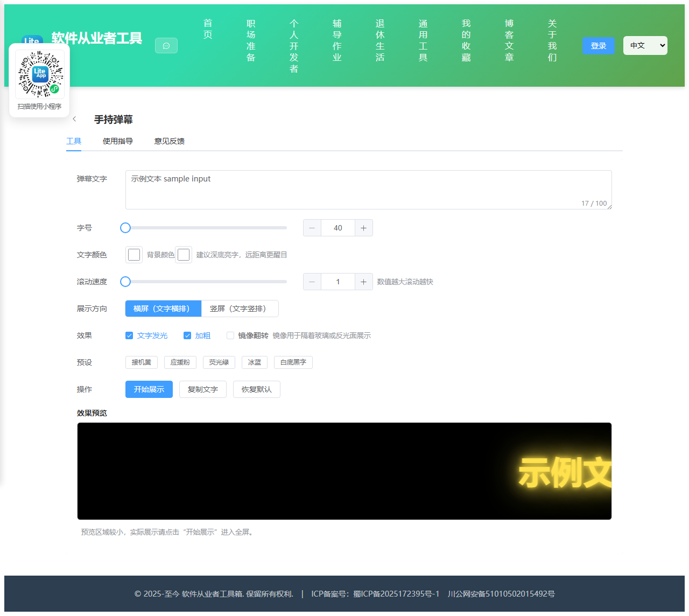Viewport: 689px width, 616px height.
Task: Click the Lite App logo icon
Action: coord(32,39)
